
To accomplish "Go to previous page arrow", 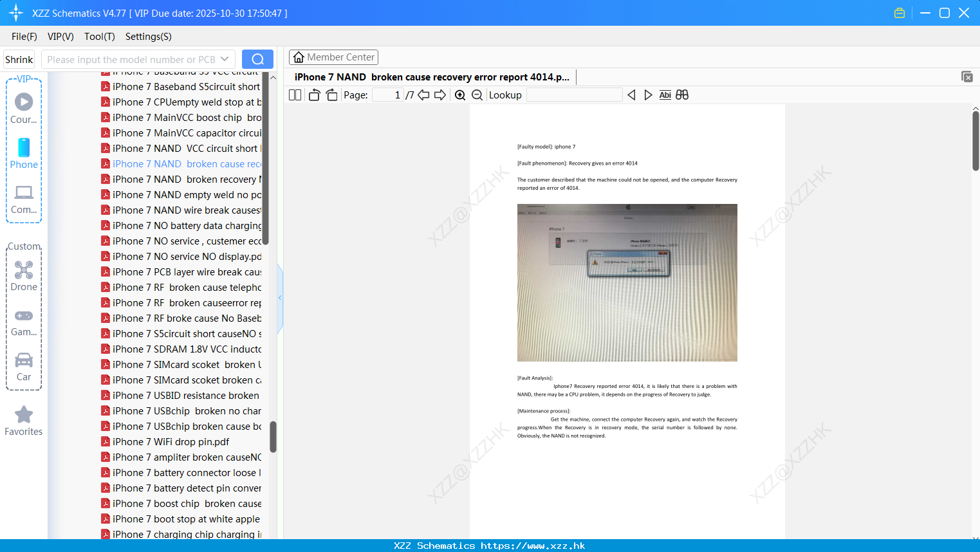I will 423,95.
